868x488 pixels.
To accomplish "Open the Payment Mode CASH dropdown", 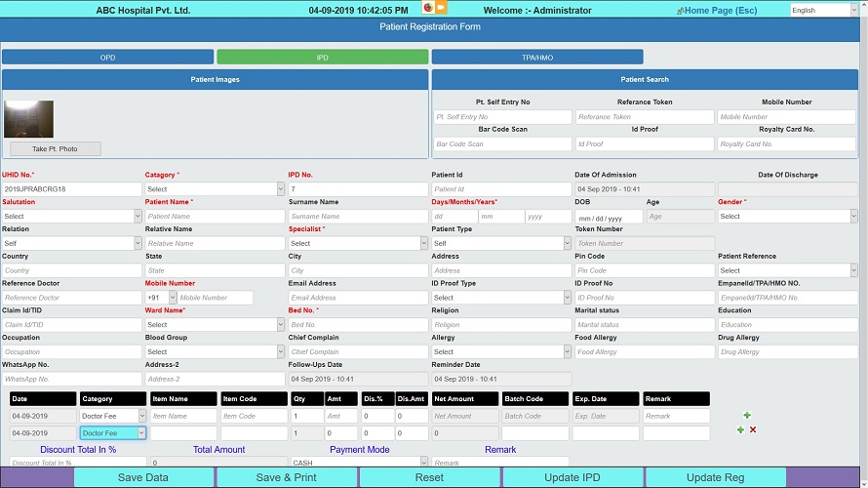I will tap(357, 463).
